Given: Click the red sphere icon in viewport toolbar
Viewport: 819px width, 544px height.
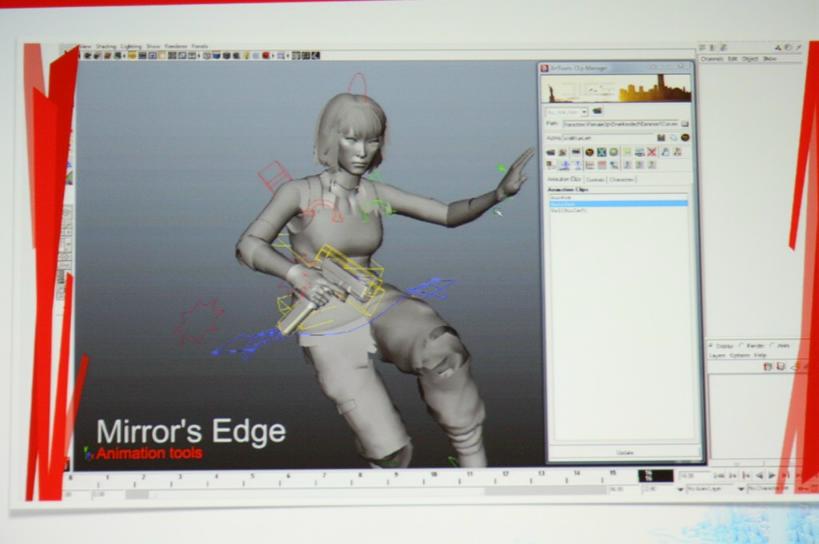Looking at the screenshot, I should click(x=266, y=55).
